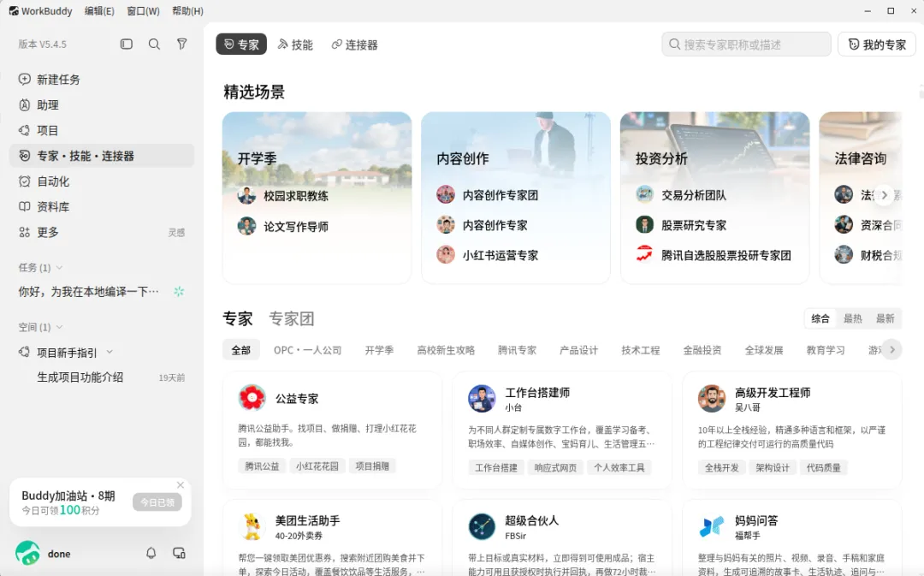The width and height of the screenshot is (924, 576).
Task: Click the 美团生活助手 kangaroo icon
Action: tap(252, 526)
